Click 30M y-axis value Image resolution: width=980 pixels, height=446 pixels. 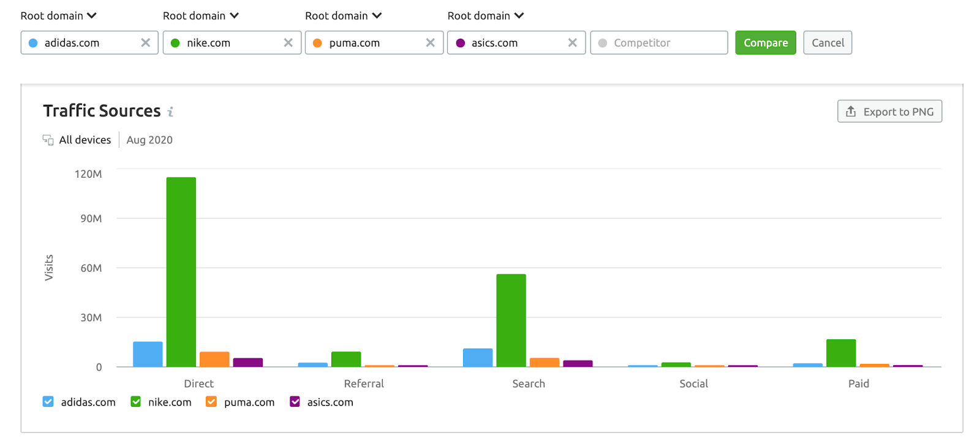(91, 318)
